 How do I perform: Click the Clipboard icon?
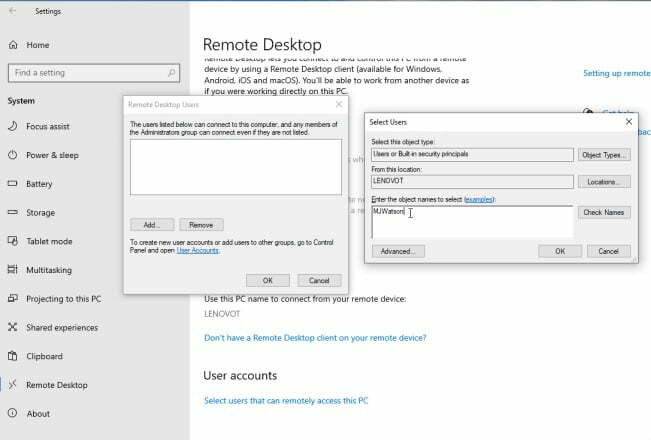[x=13, y=356]
